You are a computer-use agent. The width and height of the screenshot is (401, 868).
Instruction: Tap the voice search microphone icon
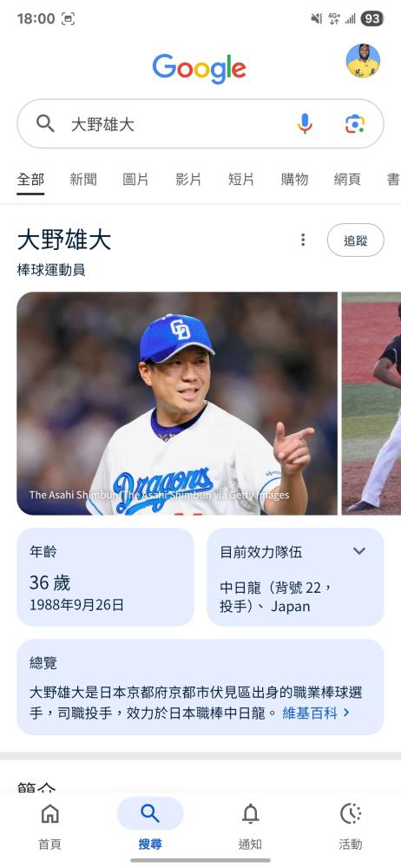point(305,123)
